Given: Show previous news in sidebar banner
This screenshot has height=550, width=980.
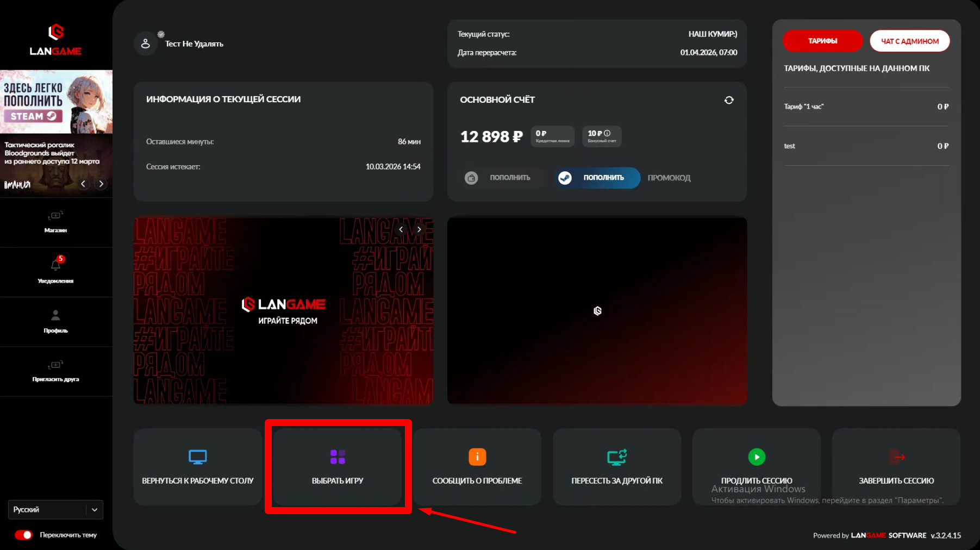Looking at the screenshot, I should point(83,184).
